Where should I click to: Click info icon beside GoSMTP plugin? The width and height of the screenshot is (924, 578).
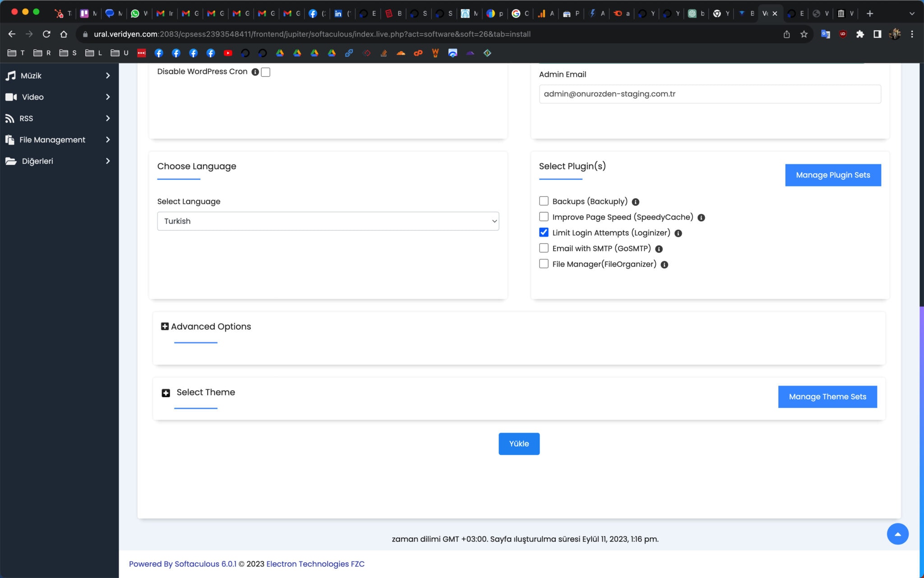[x=659, y=249]
